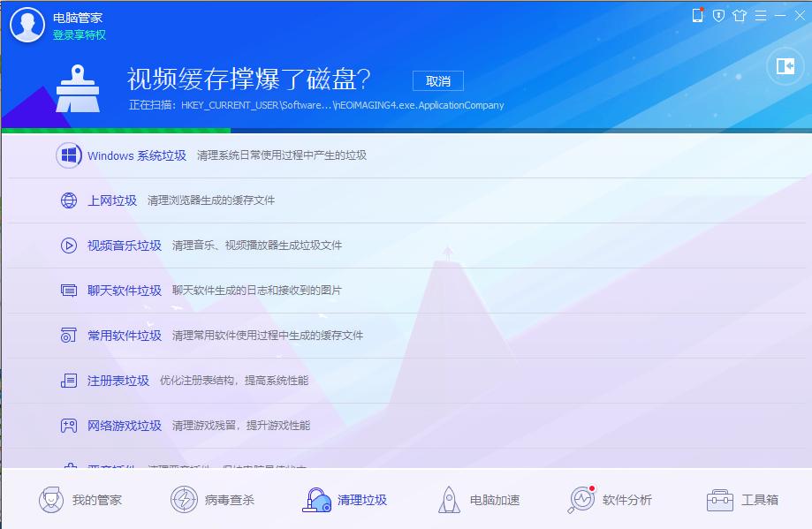Click the user avatar in the top-left

click(27, 23)
